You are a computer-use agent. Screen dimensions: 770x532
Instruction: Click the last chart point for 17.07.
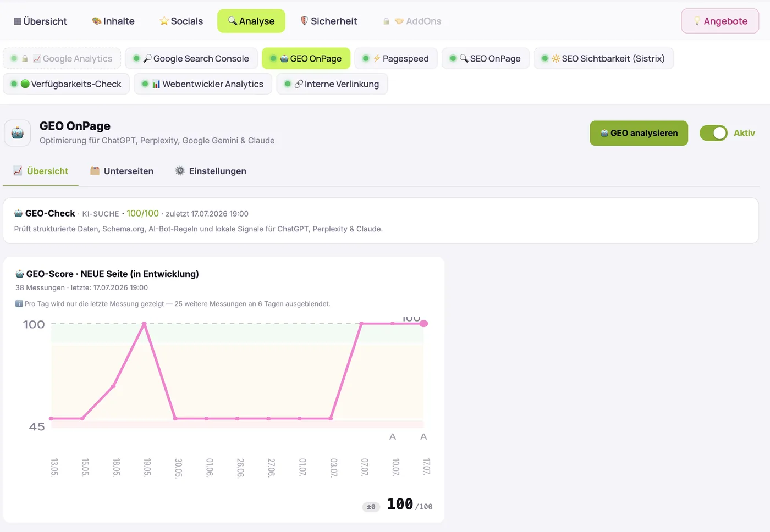pos(424,324)
